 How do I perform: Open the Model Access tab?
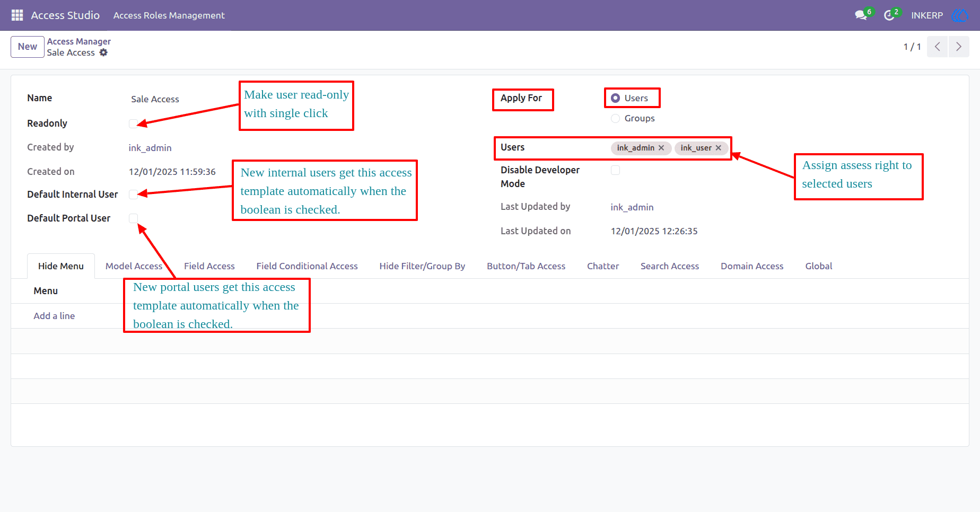tap(134, 266)
